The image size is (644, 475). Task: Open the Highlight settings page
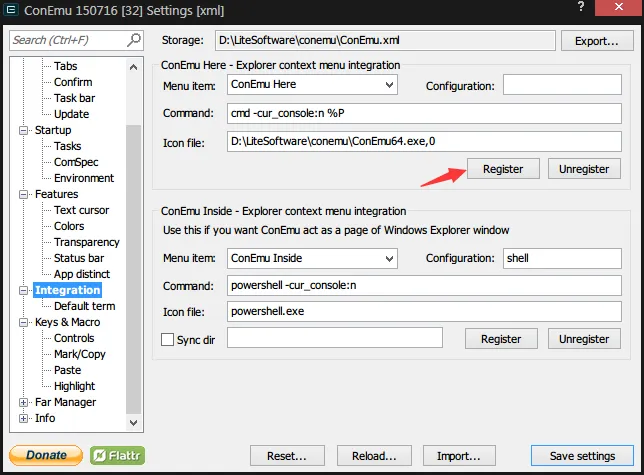[74, 386]
